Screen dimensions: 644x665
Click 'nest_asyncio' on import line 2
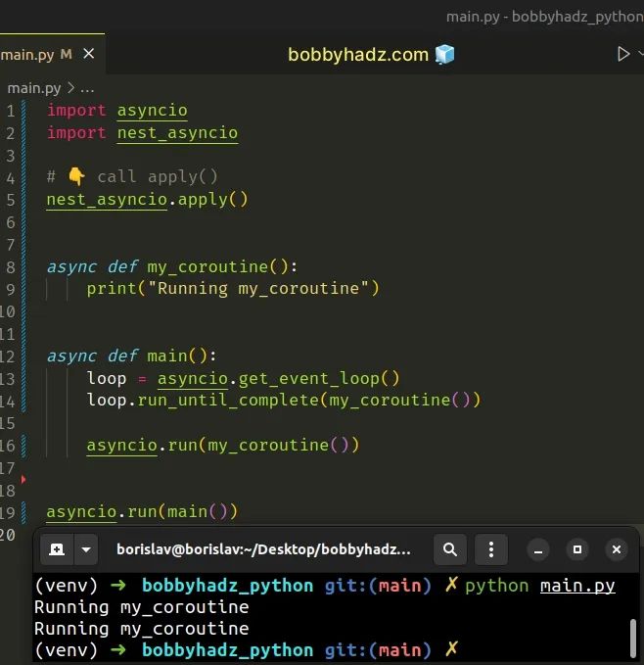[x=177, y=133]
